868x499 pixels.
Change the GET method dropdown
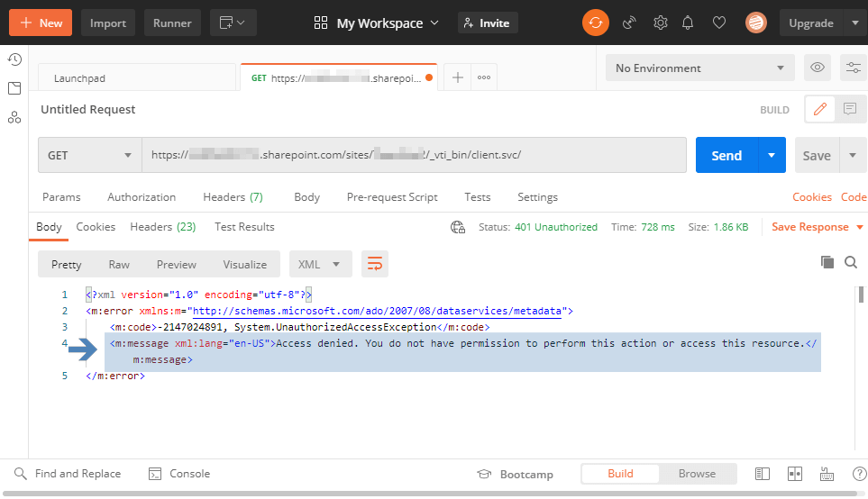(89, 155)
